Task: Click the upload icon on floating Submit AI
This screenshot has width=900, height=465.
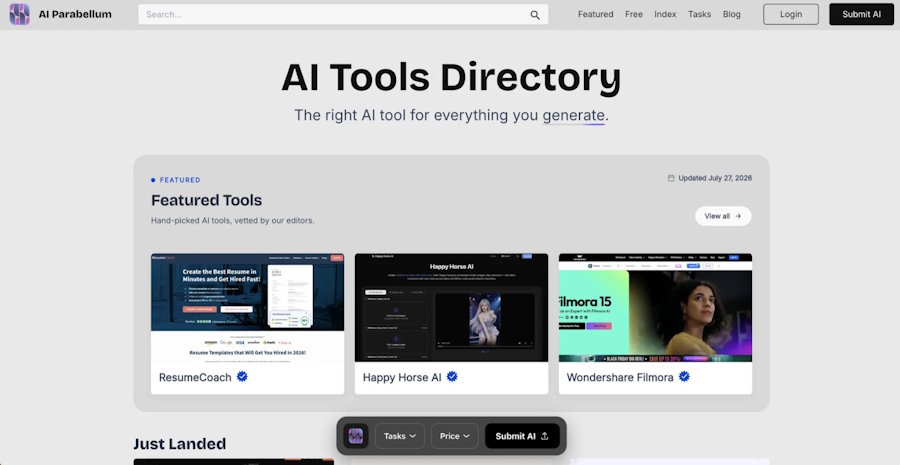Action: pyautogui.click(x=545, y=436)
